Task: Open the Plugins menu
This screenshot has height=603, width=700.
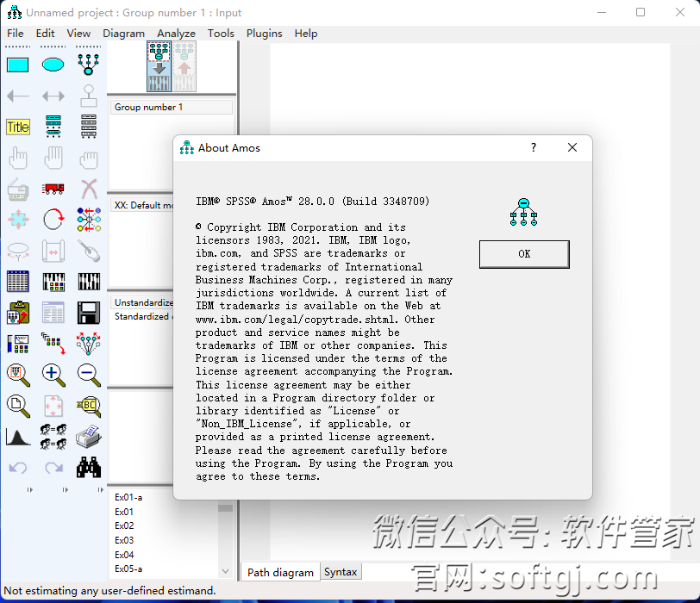Action: pyautogui.click(x=265, y=34)
